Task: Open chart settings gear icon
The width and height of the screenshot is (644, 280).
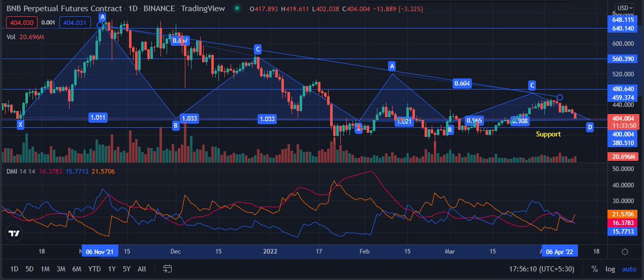Action: (625, 252)
